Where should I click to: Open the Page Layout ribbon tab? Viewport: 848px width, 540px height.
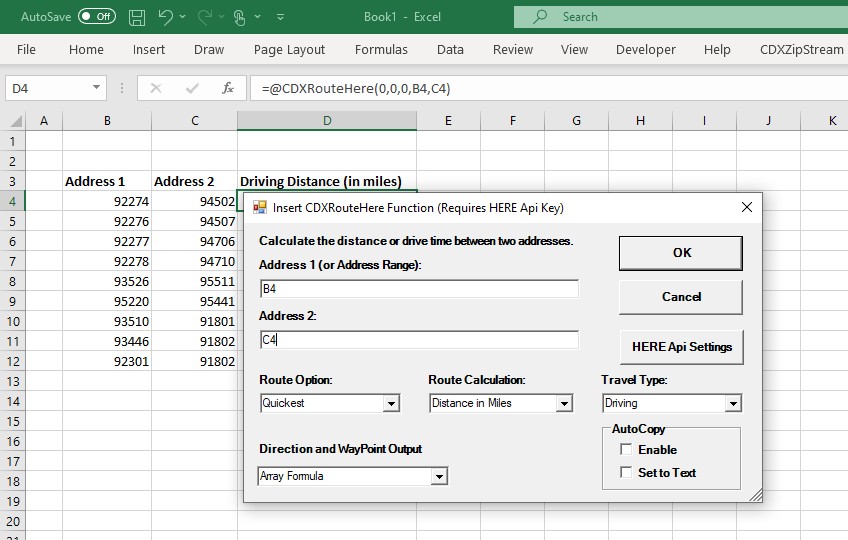[x=289, y=50]
